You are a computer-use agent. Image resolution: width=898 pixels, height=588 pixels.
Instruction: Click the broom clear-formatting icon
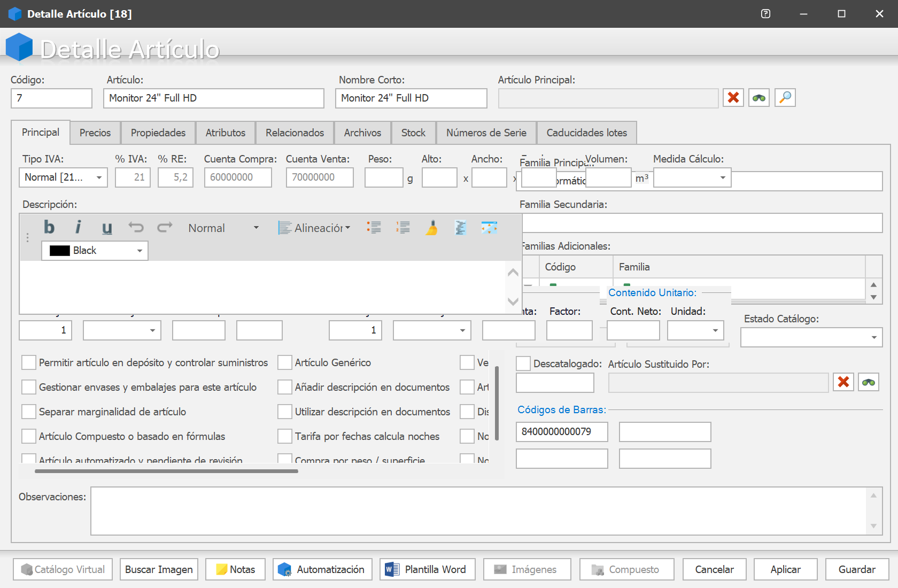(432, 228)
